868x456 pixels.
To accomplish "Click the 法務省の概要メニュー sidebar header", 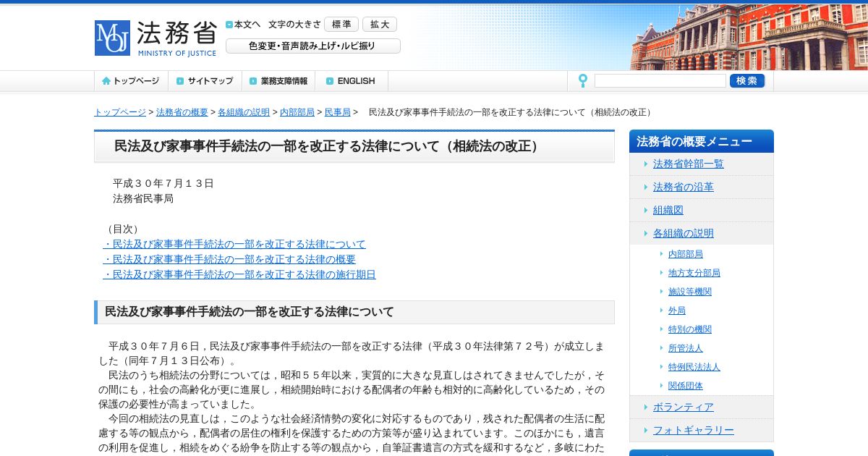I will point(702,142).
